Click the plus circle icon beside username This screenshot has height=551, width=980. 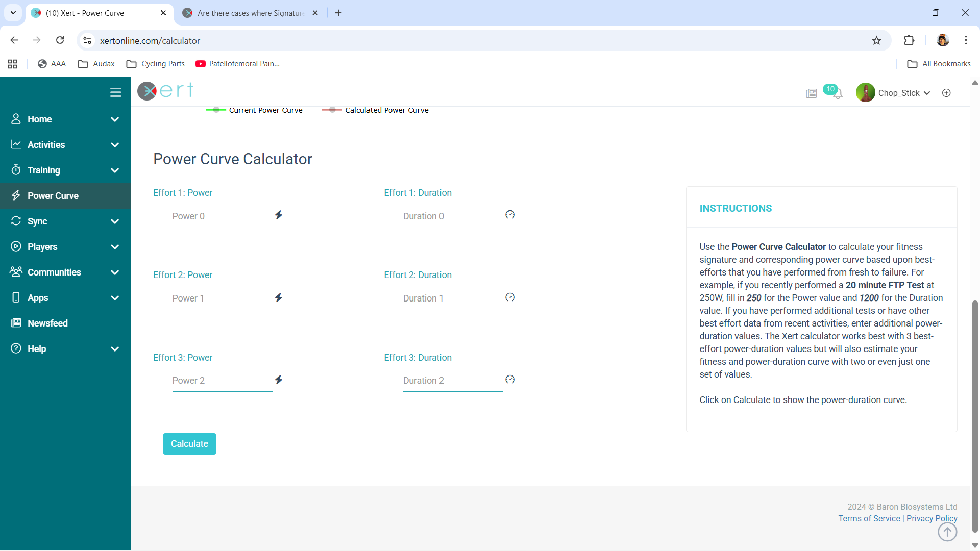(x=946, y=93)
